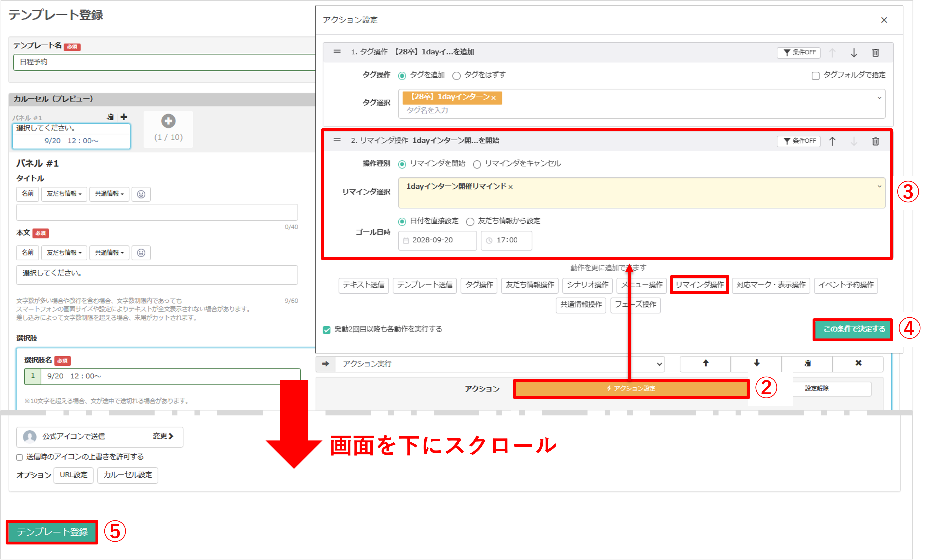The image size is (936, 560).
Task: Click the テンプレート登録 button
Action: pyautogui.click(x=52, y=532)
